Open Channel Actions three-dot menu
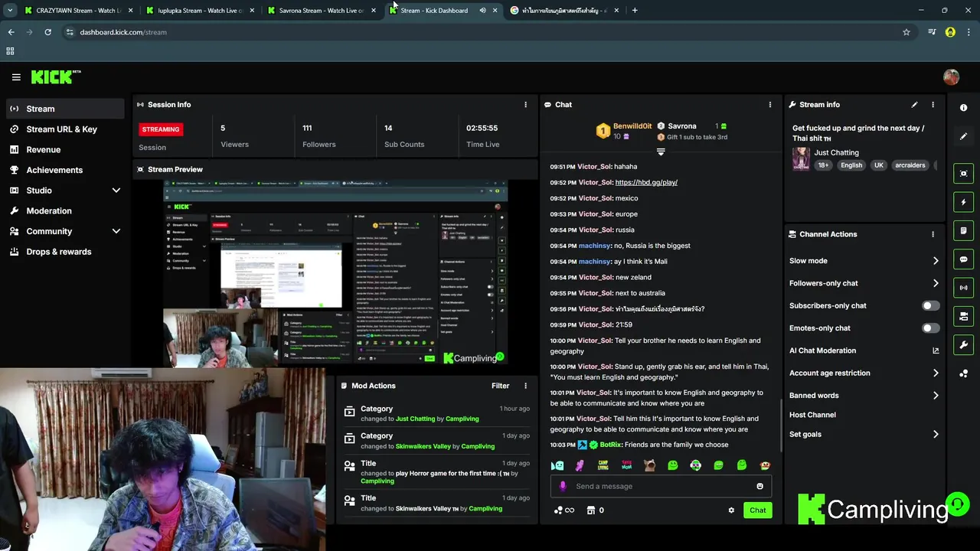 933,234
